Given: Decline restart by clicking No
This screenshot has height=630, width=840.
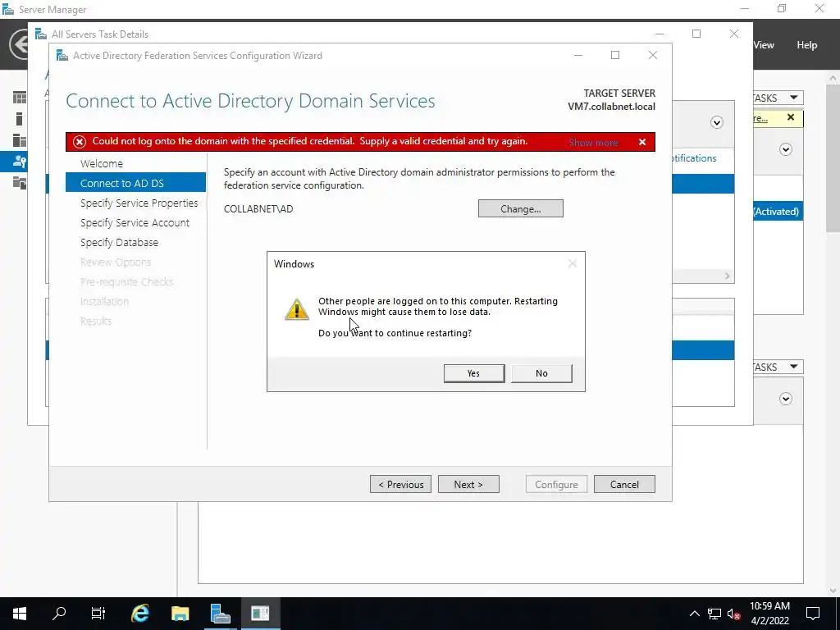Looking at the screenshot, I should (x=541, y=373).
